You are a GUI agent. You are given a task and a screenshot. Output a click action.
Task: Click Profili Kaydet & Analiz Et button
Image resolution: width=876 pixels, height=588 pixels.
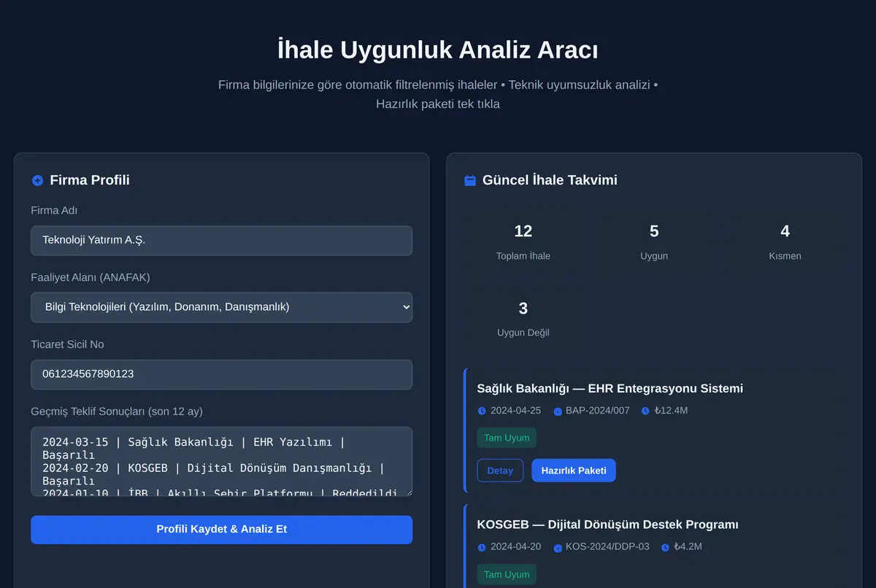click(x=221, y=530)
